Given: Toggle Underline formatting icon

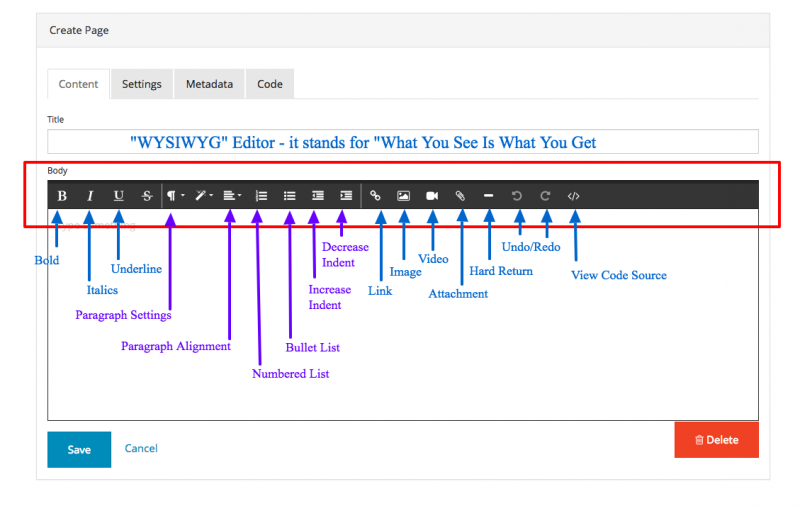Looking at the screenshot, I should 119,196.
